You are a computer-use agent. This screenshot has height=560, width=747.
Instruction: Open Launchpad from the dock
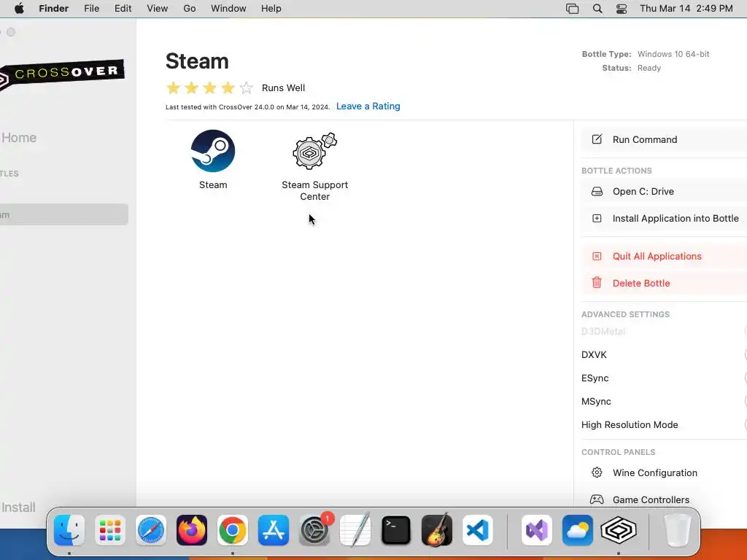tap(110, 530)
